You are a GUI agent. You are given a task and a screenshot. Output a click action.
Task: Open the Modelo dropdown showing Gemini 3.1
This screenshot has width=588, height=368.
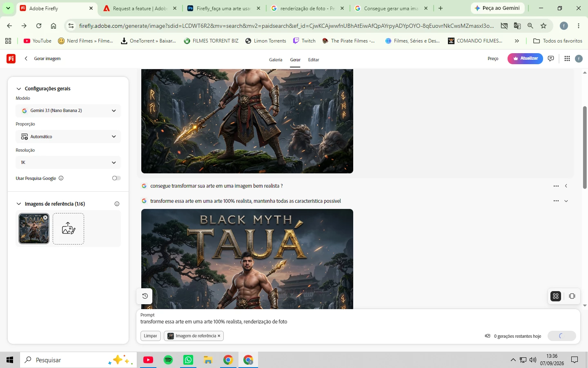point(68,110)
